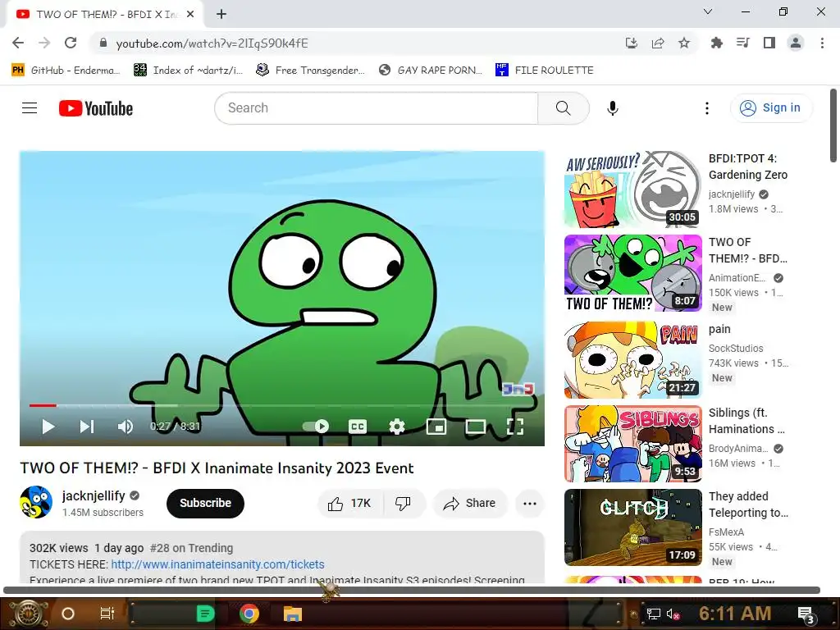This screenshot has width=840, height=630.
Task: Open more actions menu beside Share
Action: (530, 504)
